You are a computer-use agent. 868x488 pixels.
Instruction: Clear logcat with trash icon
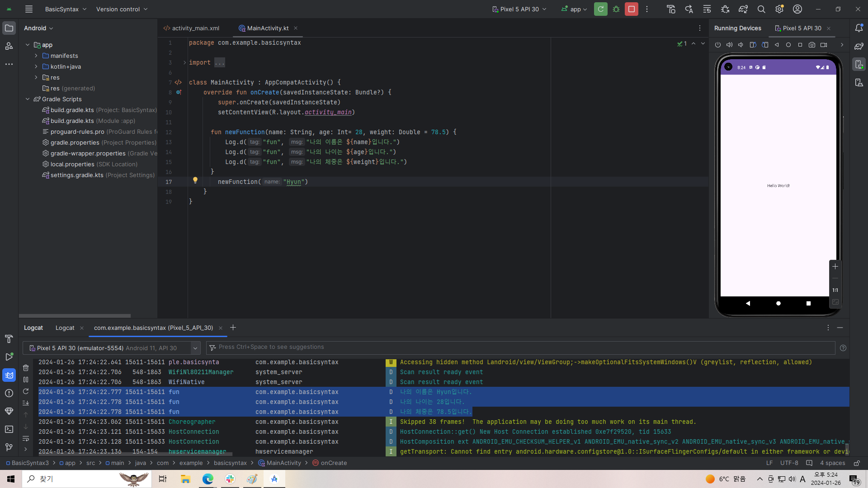[26, 368]
